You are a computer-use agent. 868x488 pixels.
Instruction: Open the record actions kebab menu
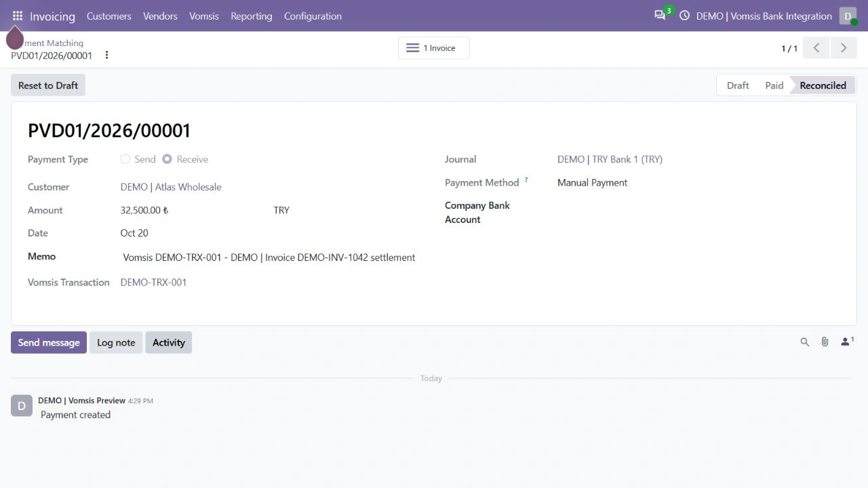click(106, 55)
